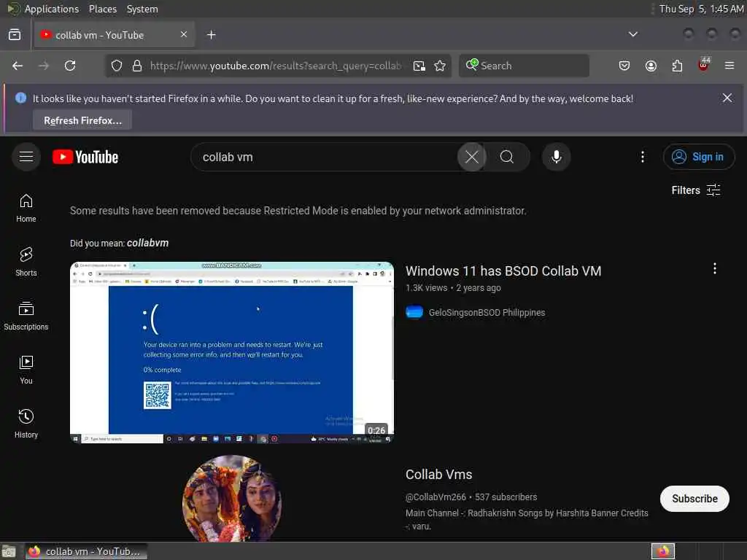Go back with the Firefox back arrow
747x560 pixels.
click(x=18, y=66)
